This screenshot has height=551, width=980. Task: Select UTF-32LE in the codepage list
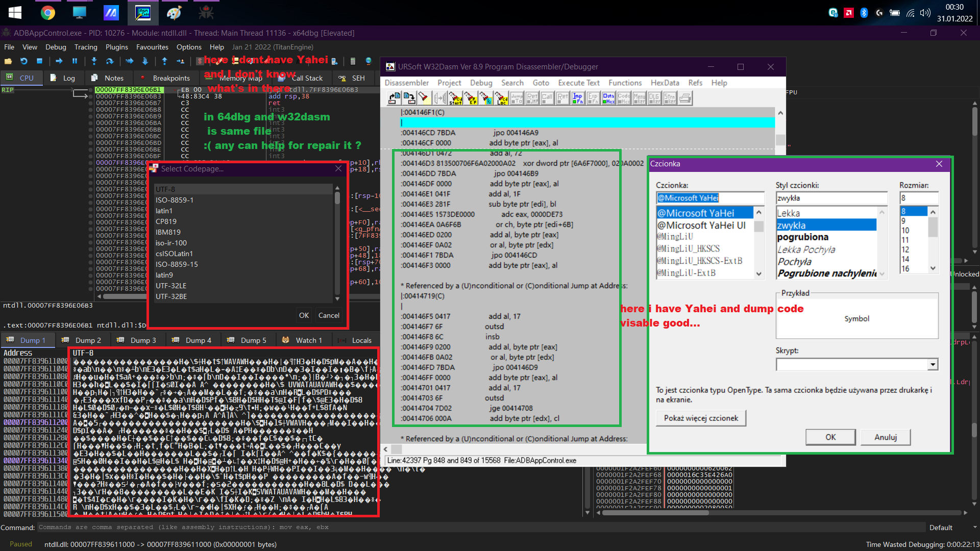pyautogui.click(x=171, y=286)
